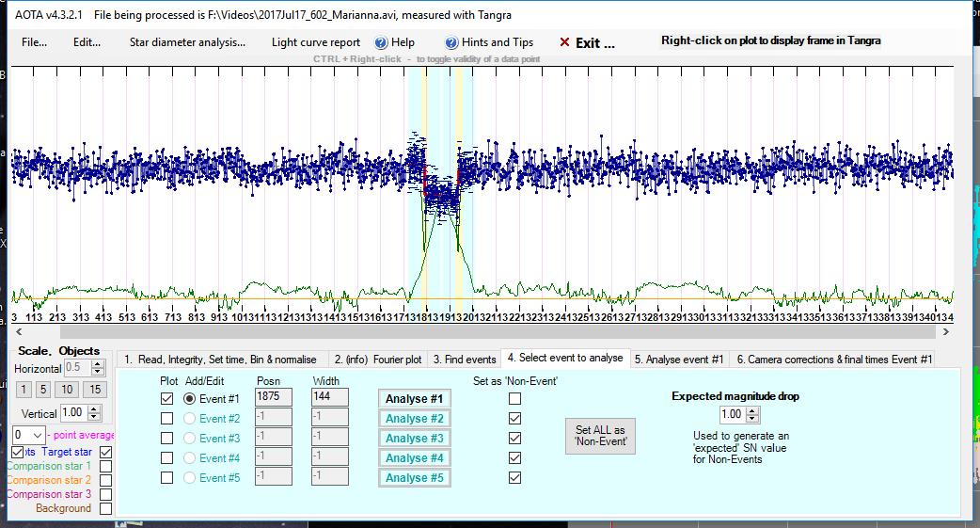Viewport: 980px width, 528px height.
Task: Open tab 6 Camera corrections & final times
Action: [x=833, y=360]
